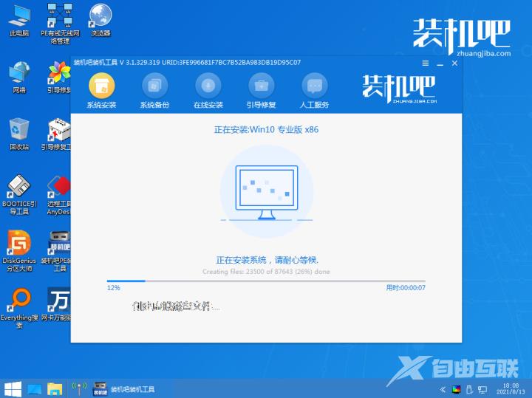Open 引导修复工具 first-aid kit icon
This screenshot has height=398, width=532.
[x=56, y=134]
